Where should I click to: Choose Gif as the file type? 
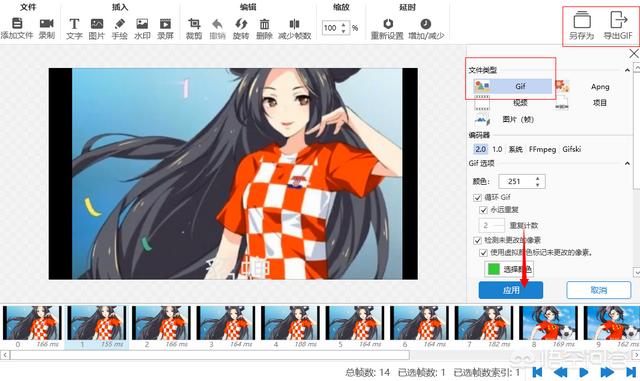click(x=513, y=86)
